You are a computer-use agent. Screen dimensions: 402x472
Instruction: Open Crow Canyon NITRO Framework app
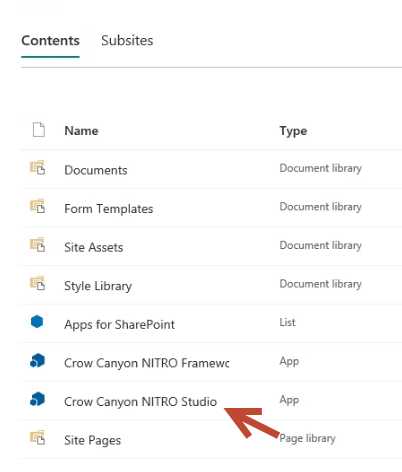[147, 363]
